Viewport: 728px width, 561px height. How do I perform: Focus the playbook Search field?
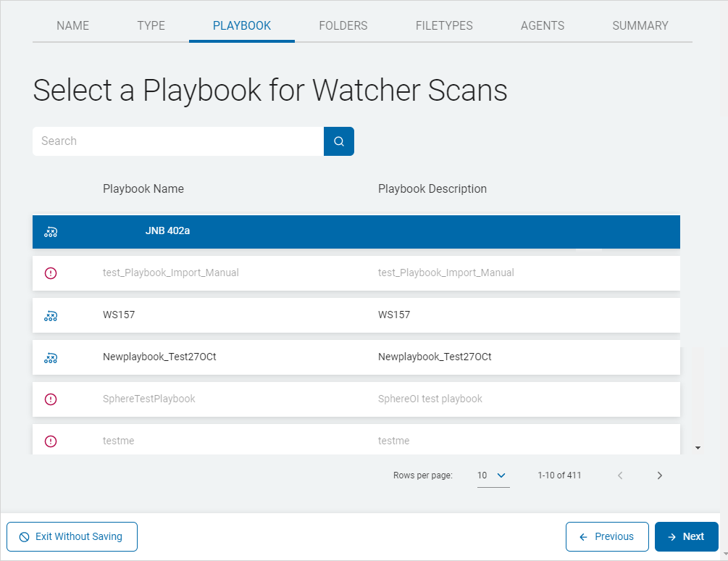coord(177,141)
